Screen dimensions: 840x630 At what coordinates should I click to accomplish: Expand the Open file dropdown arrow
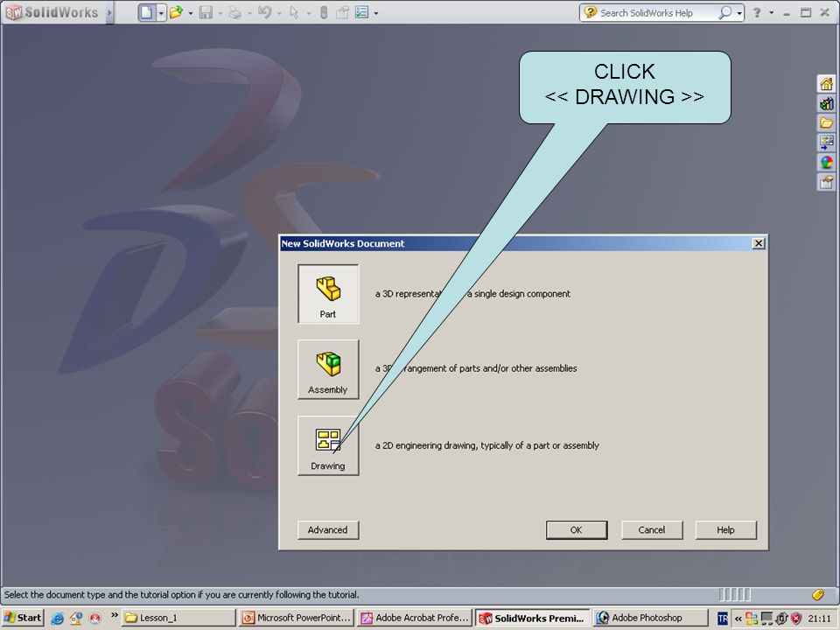(190, 13)
